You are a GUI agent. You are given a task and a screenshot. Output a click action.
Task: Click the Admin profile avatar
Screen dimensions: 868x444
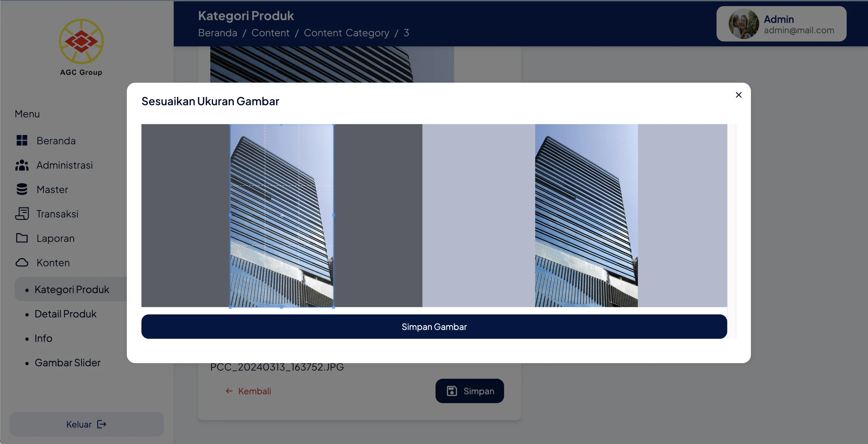pyautogui.click(x=744, y=24)
